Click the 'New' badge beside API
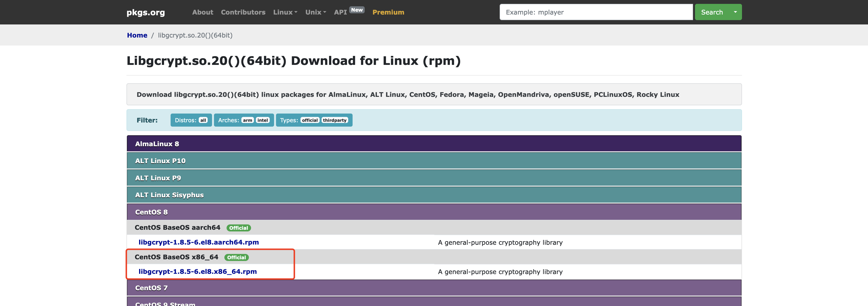This screenshot has width=868, height=306. tap(357, 10)
